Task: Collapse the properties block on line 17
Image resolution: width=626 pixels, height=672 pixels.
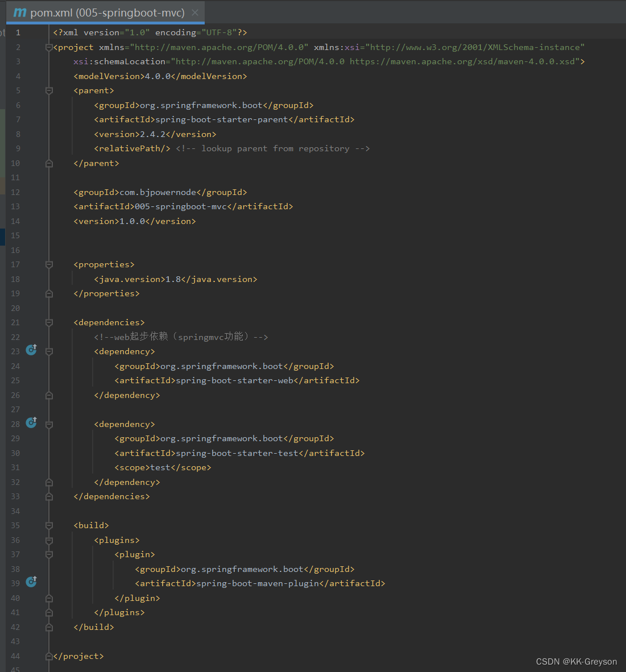Action: tap(49, 264)
